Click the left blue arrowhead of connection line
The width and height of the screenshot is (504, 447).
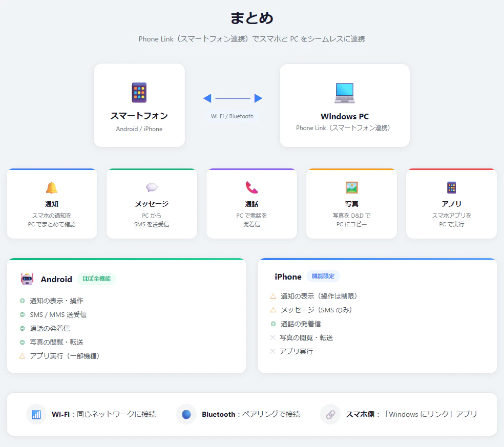tap(207, 98)
